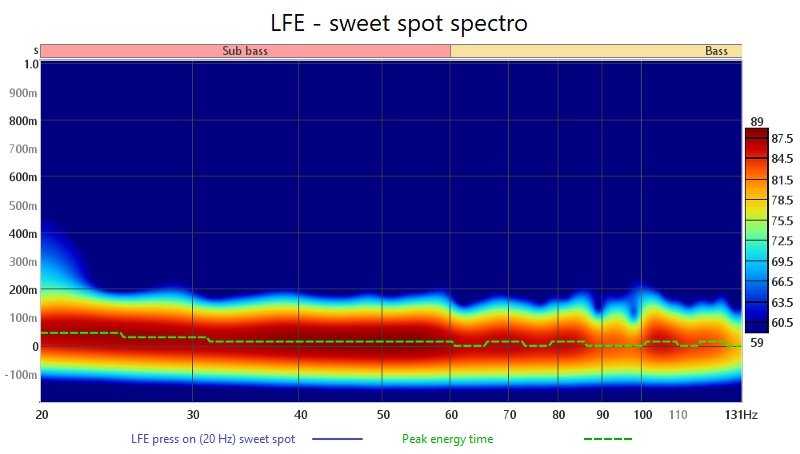The height and width of the screenshot is (454, 800).
Task: Click the 20 Hz label on frequency axis
Action: tap(42, 413)
